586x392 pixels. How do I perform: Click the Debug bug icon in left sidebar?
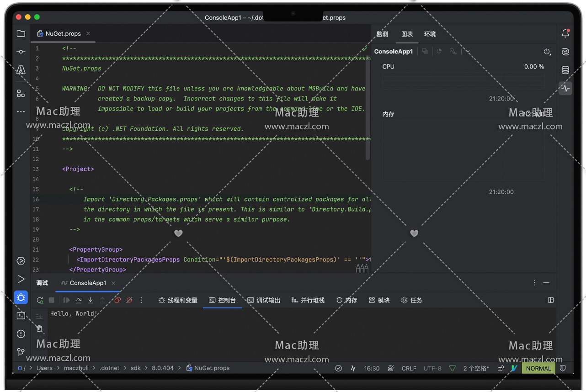point(21,297)
